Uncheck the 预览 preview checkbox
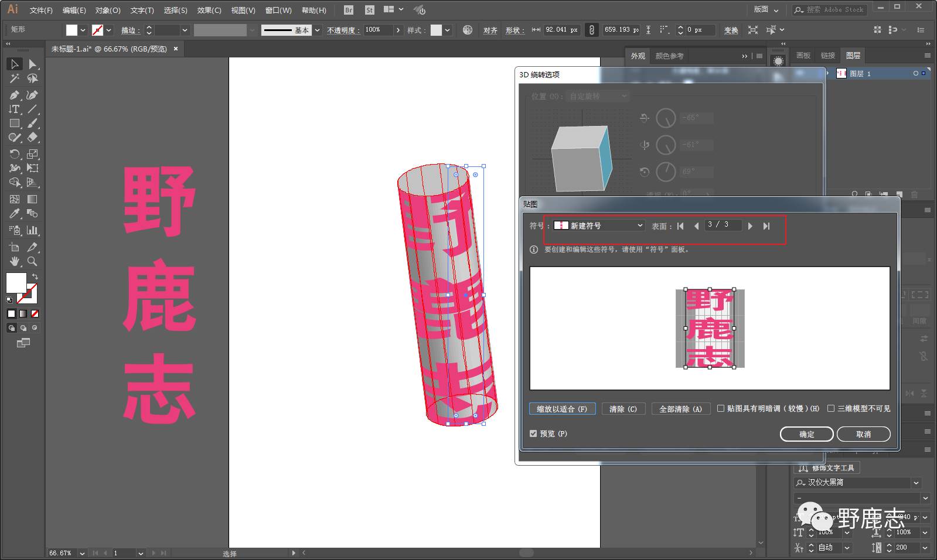This screenshot has width=937, height=560. [533, 434]
